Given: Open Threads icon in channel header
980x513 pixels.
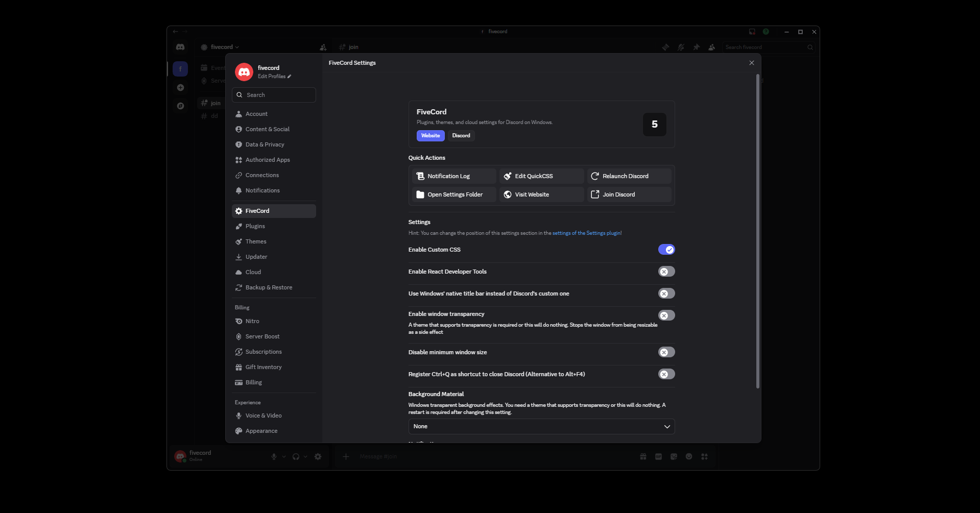Looking at the screenshot, I should coord(665,47).
